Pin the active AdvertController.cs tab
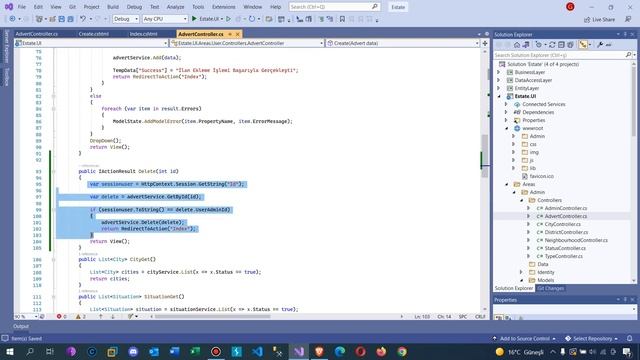 230,34
